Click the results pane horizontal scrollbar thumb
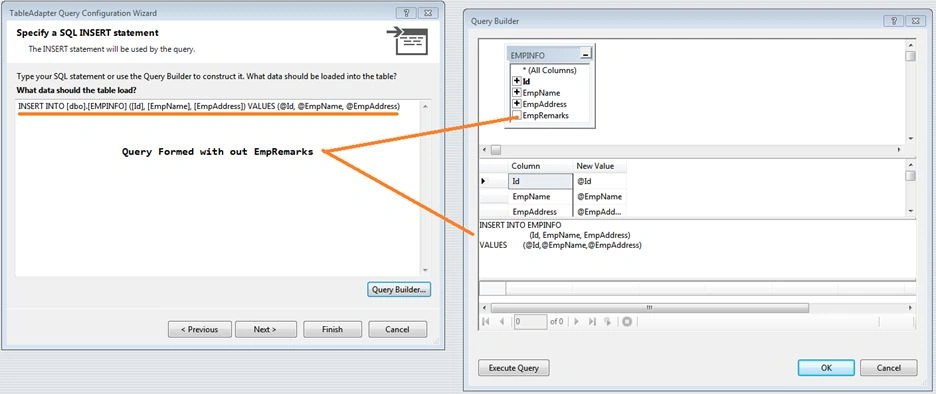 [649, 307]
